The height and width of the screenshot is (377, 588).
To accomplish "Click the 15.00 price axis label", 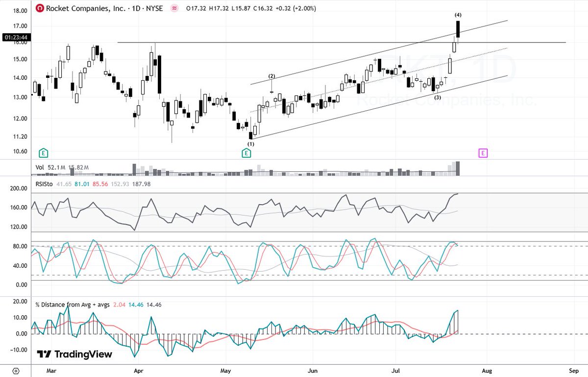I will pos(20,60).
